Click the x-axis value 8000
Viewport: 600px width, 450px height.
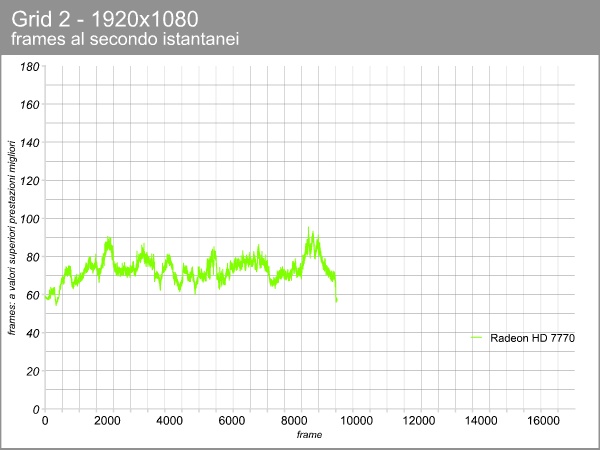click(294, 421)
